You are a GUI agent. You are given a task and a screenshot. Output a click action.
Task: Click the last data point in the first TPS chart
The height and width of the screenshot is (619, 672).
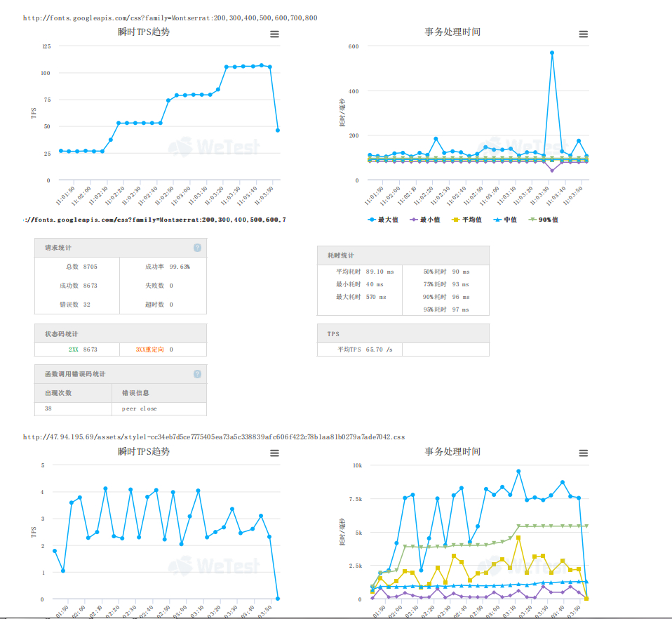pos(278,131)
